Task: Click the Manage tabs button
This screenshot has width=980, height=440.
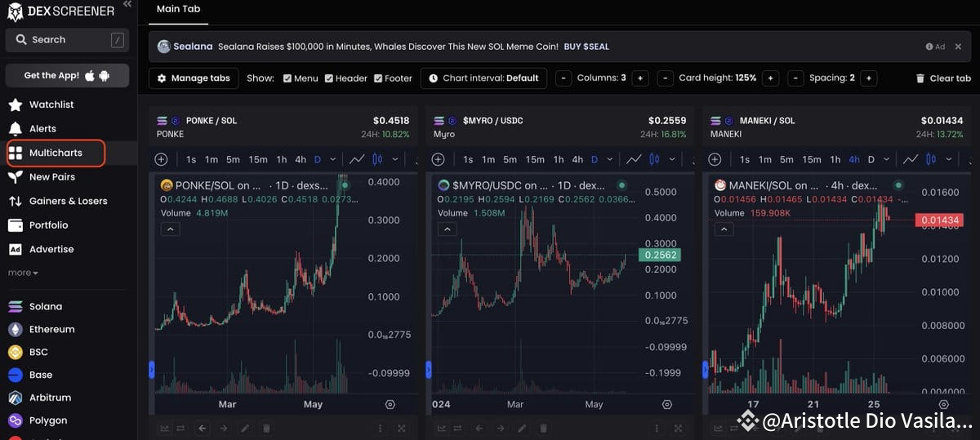Action: [x=194, y=78]
